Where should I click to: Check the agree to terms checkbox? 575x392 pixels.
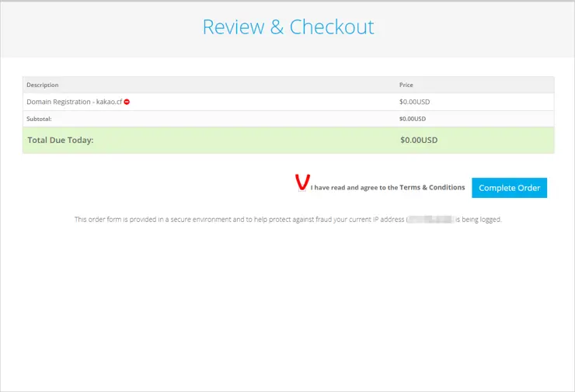coord(304,187)
